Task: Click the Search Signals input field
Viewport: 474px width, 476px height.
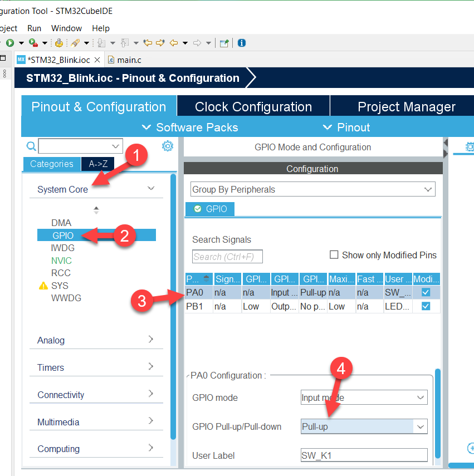Action: [x=227, y=257]
